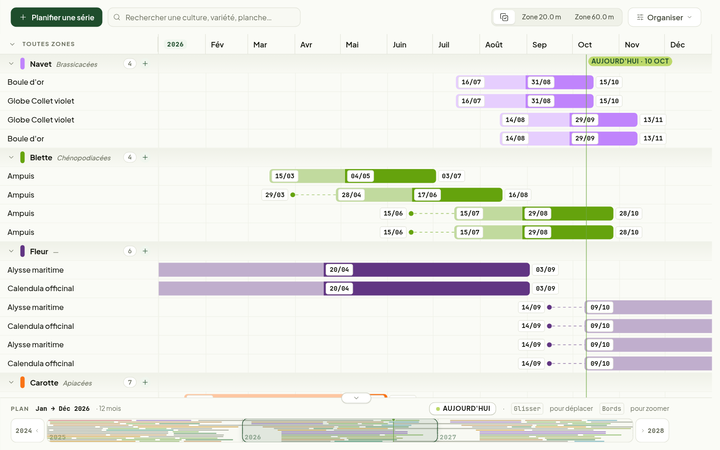Collapse the Toutes zones chevron
The width and height of the screenshot is (720, 450).
[x=12, y=44]
